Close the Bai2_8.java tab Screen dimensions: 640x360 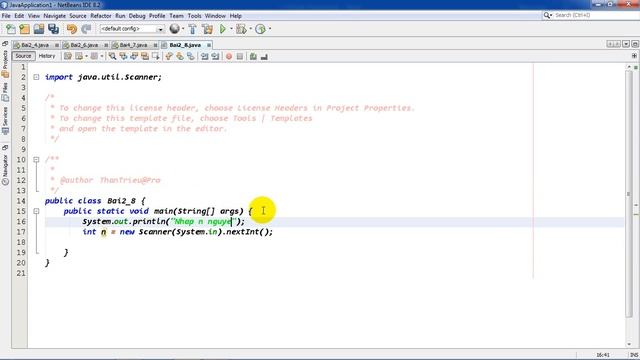coord(209,45)
